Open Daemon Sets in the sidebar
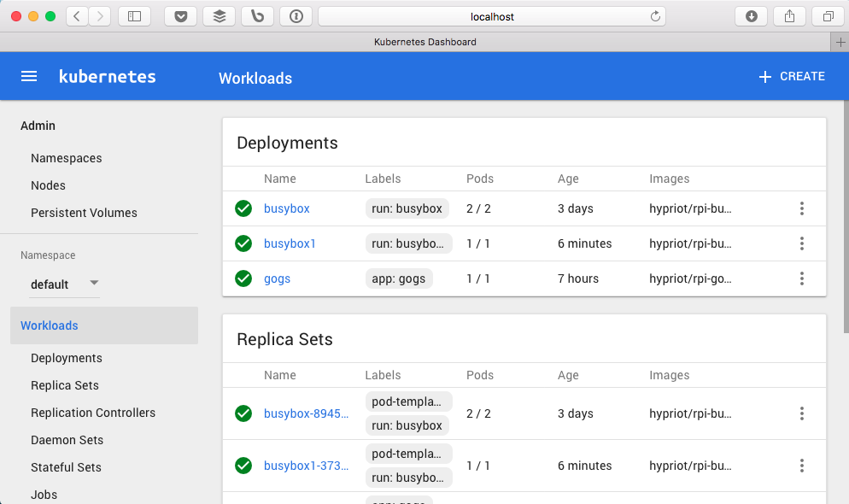 (67, 440)
